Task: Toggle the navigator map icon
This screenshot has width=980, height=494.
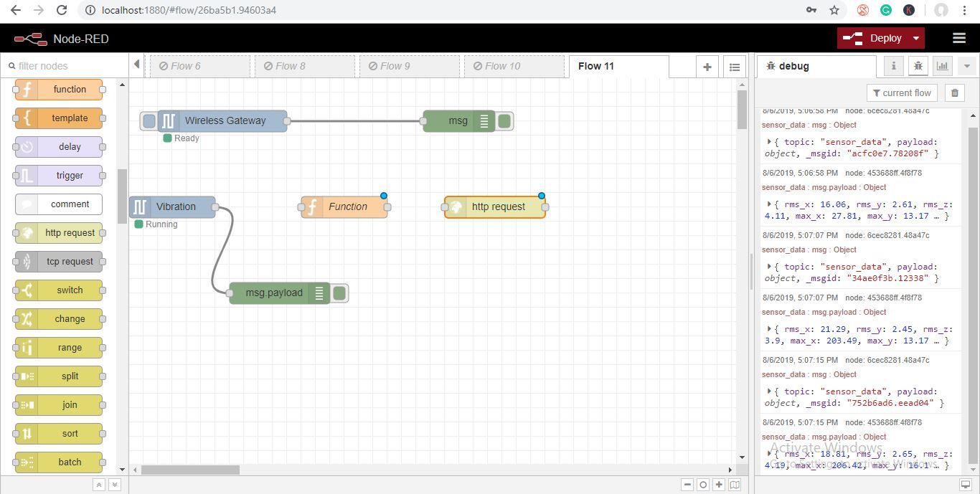Action: [x=735, y=485]
